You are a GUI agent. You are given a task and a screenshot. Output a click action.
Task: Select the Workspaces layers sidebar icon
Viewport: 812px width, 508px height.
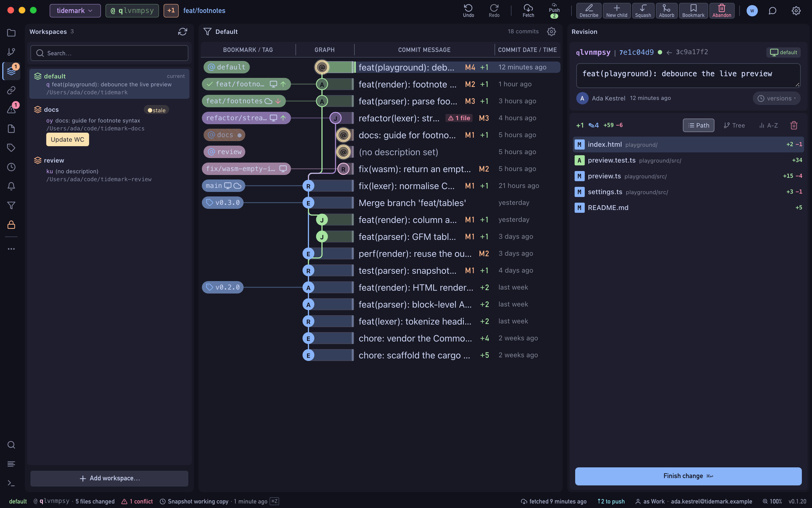coord(11,71)
